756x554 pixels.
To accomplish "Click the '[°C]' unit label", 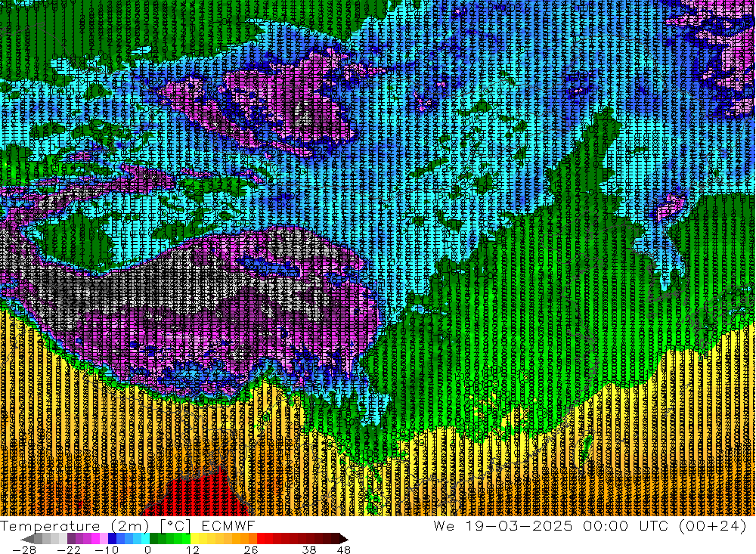I will click(175, 526).
